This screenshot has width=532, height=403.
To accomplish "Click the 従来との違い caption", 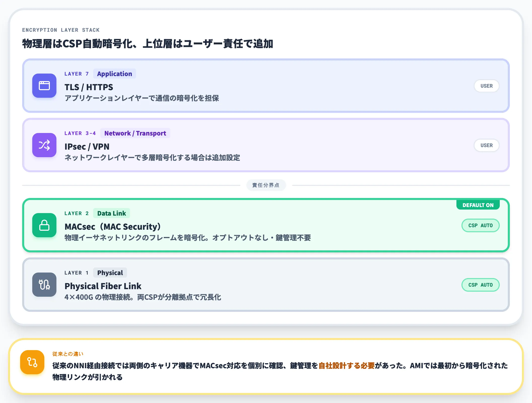I will (x=68, y=354).
